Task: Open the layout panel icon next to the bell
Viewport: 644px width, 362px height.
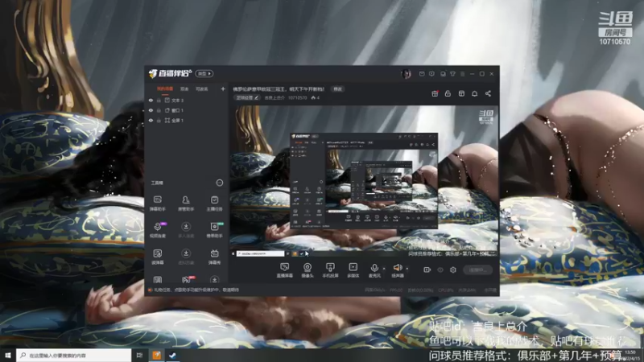Action: click(461, 93)
